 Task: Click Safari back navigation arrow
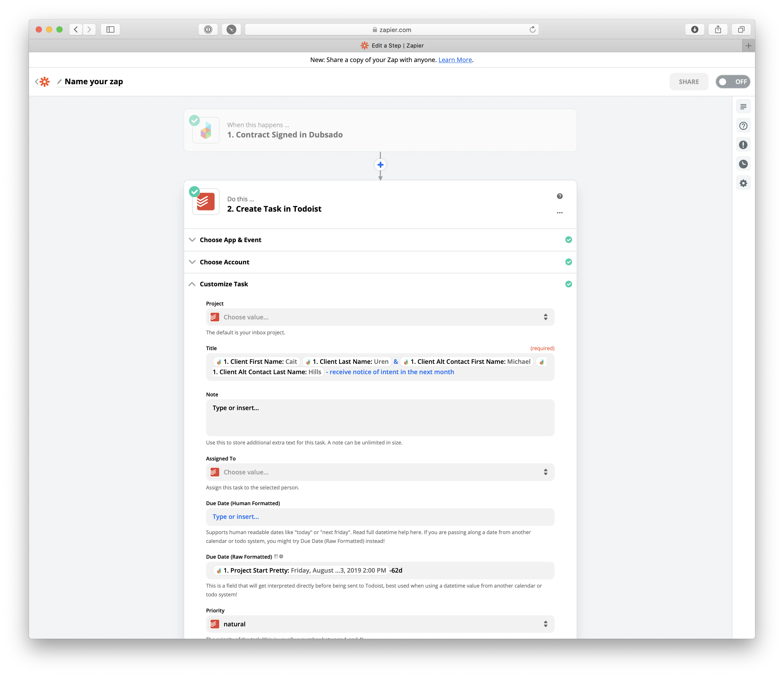[x=76, y=29]
